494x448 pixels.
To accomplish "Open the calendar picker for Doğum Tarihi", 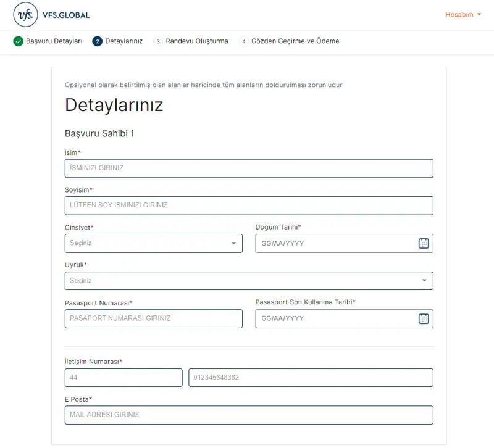I will point(423,243).
